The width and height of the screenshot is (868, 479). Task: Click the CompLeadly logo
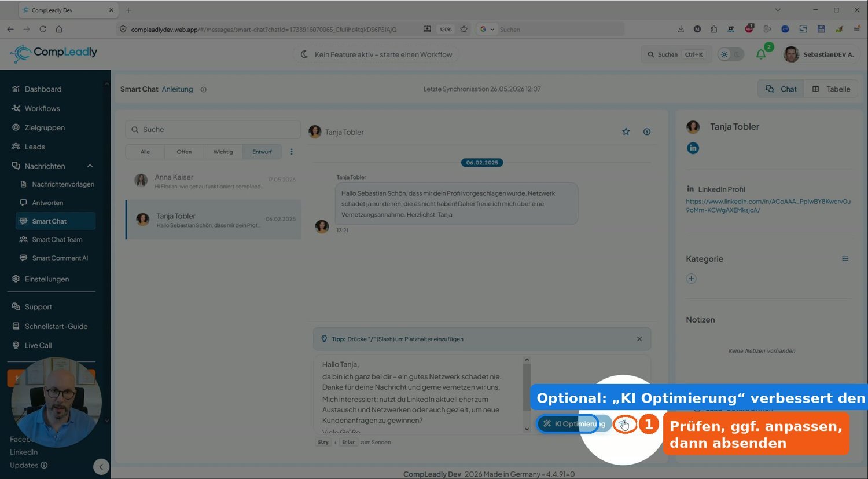54,53
